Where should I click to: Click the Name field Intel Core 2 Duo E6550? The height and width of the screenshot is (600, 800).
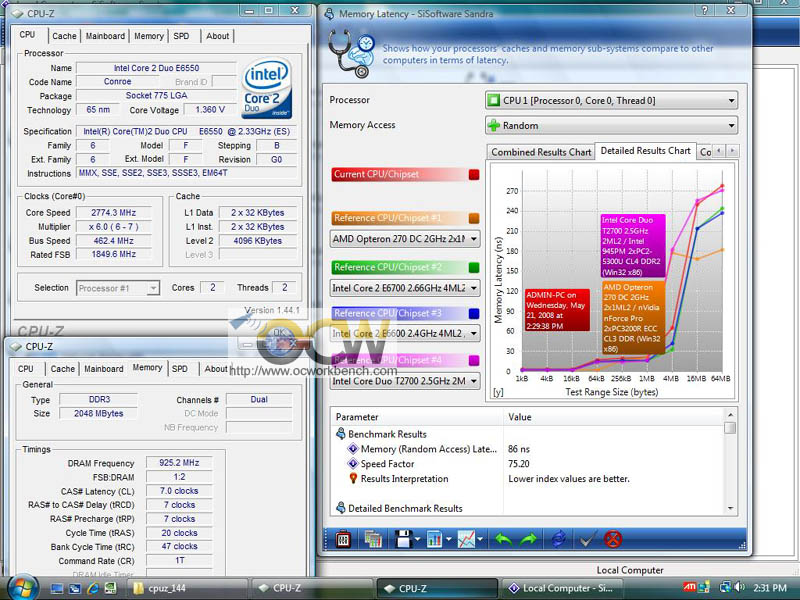(156, 68)
